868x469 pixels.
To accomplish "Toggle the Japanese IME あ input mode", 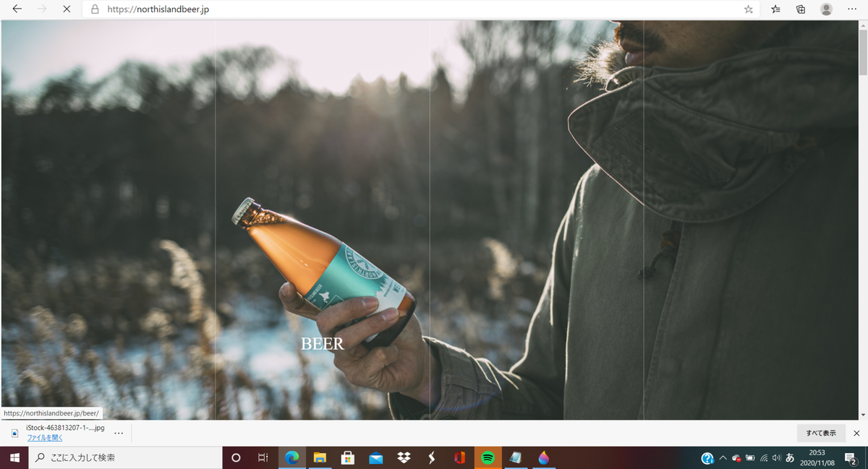I will coord(790,458).
